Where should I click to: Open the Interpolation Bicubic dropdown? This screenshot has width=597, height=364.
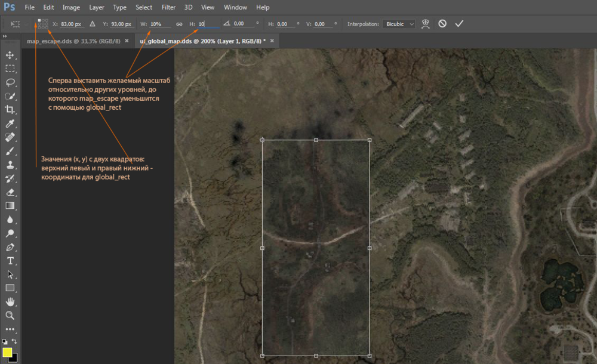coord(399,24)
